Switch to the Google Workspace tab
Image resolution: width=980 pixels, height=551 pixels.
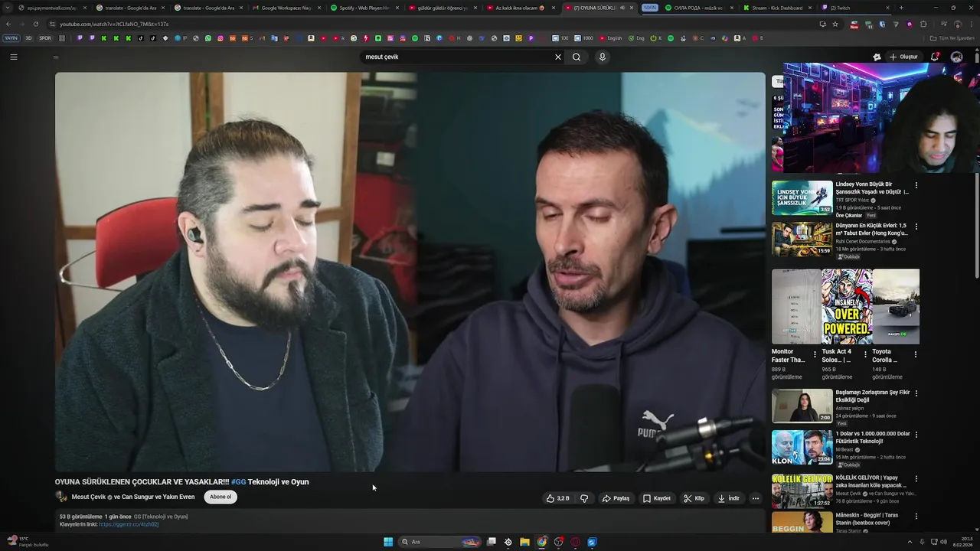pyautogui.click(x=286, y=8)
